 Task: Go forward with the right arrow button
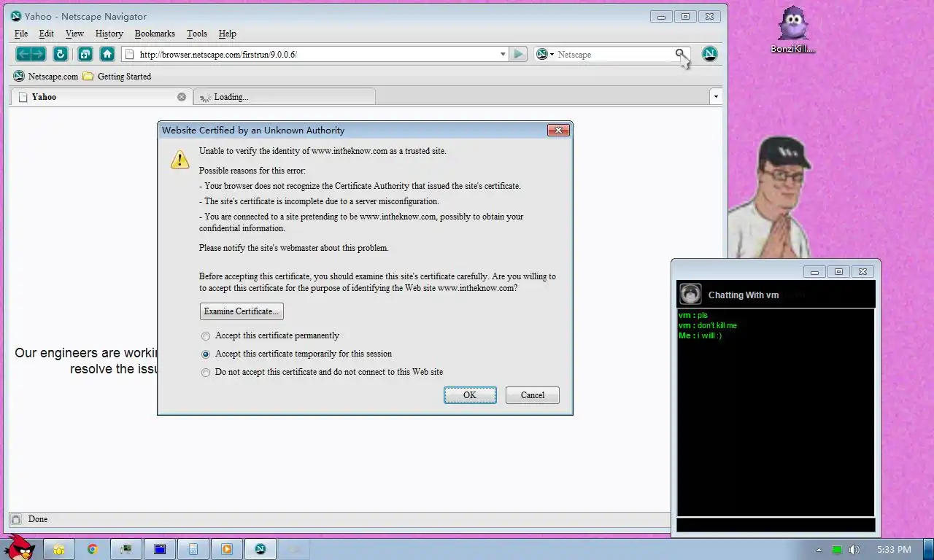[39, 54]
